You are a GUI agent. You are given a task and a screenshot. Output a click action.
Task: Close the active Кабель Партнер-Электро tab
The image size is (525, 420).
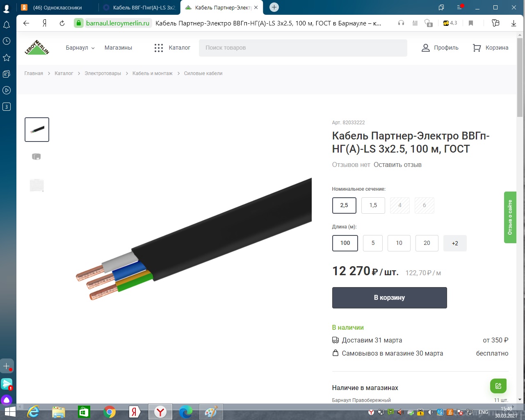coord(256,7)
